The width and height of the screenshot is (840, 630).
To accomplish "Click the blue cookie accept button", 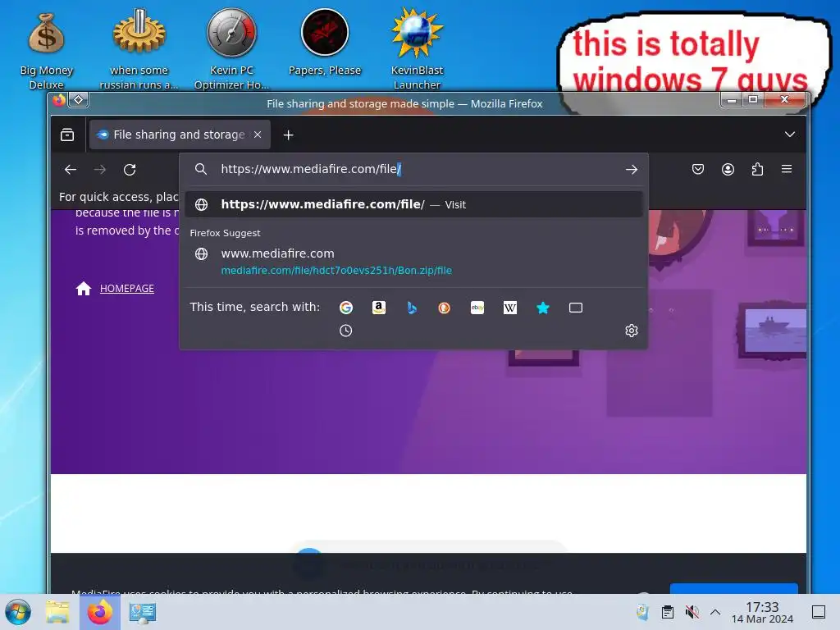I will (x=734, y=589).
